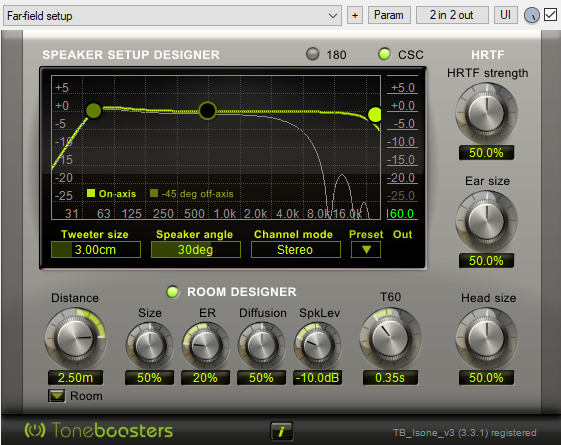Click the Distance knob

tap(75, 338)
